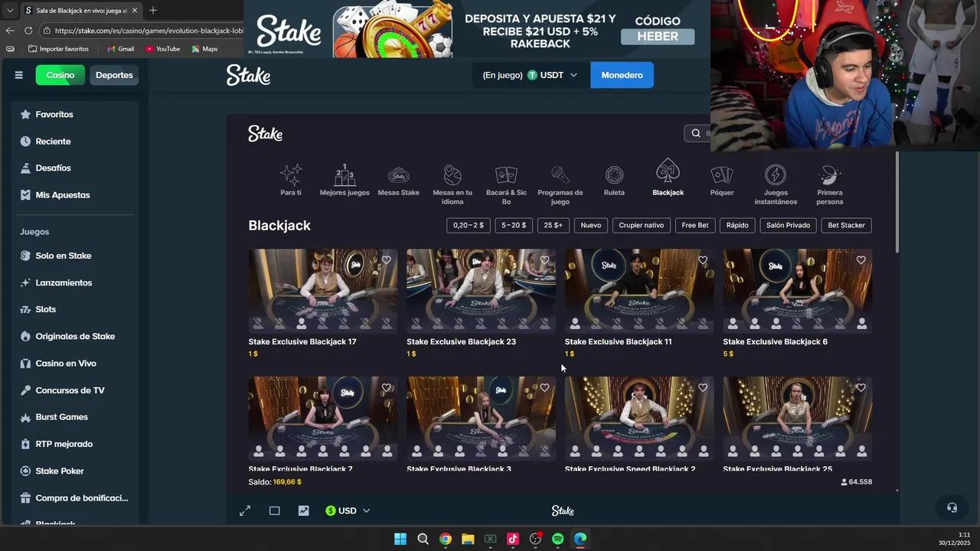The height and width of the screenshot is (551, 980).
Task: Open the Ruleta game category
Action: 614,174
